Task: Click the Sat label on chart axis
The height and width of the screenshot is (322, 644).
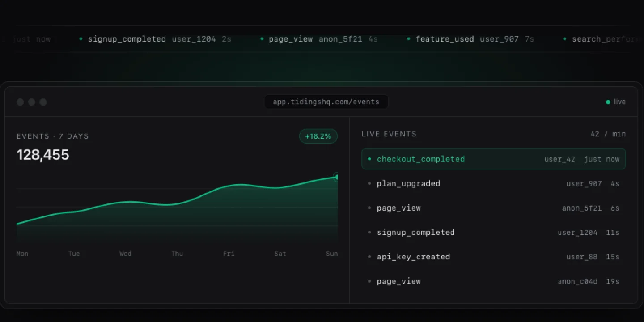Action: click(280, 254)
